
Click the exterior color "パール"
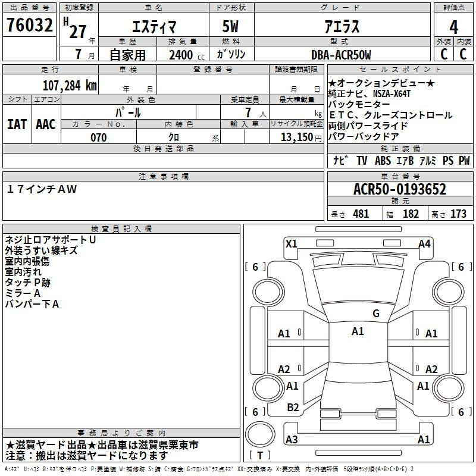(x=128, y=112)
